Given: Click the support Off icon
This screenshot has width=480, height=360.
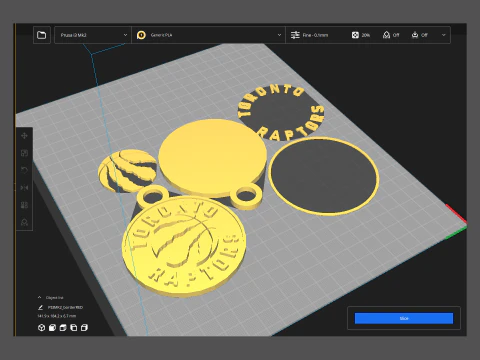Looking at the screenshot, I should click(386, 35).
